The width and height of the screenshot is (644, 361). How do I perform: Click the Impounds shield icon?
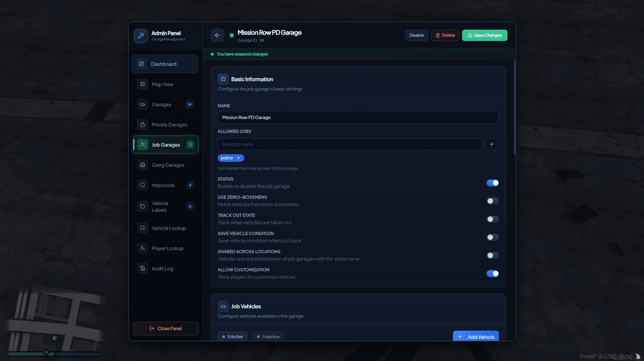[x=142, y=185]
